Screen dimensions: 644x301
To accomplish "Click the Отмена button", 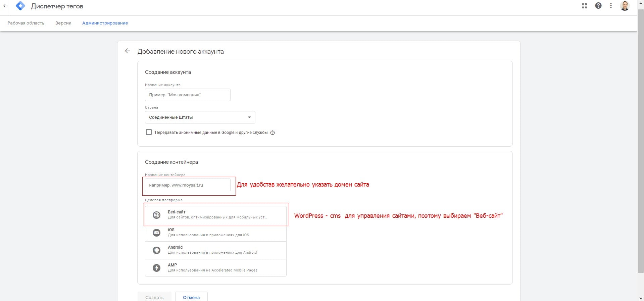I will click(x=191, y=297).
